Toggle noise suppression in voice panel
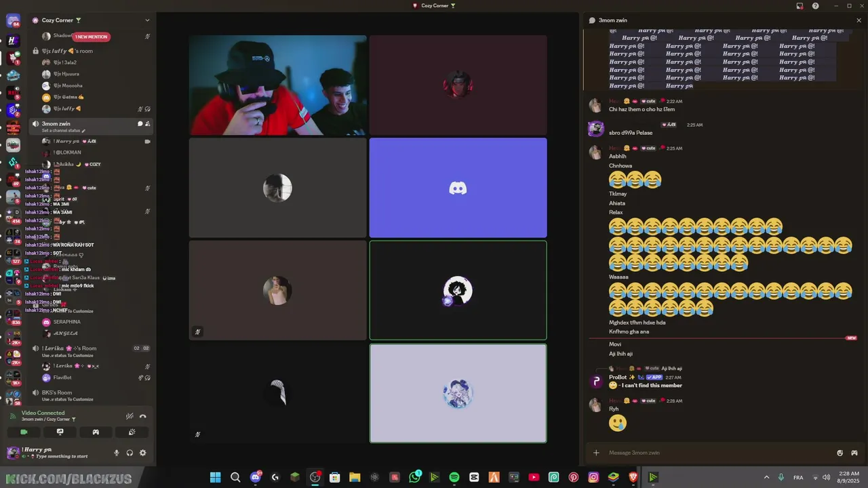 point(130,416)
